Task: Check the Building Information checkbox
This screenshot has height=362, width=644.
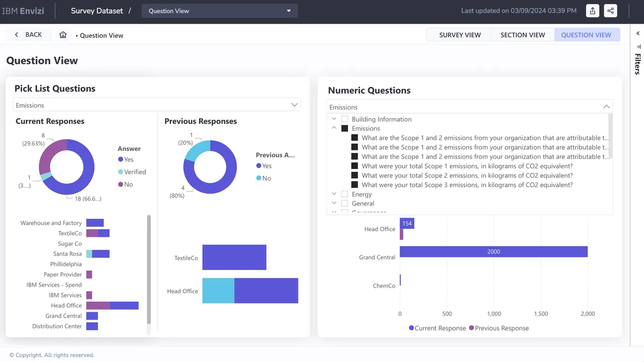Action: [345, 119]
